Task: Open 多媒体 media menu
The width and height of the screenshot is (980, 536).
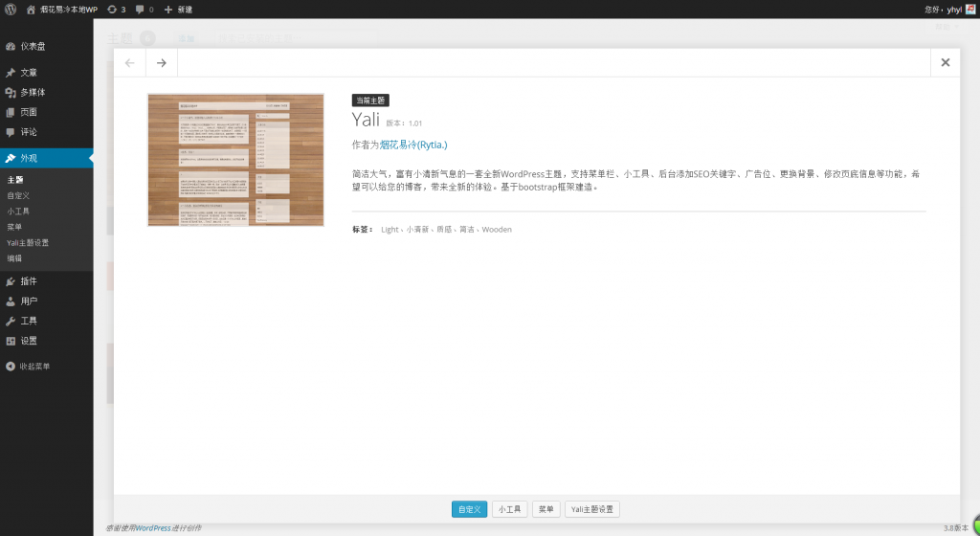Action: [x=46, y=93]
